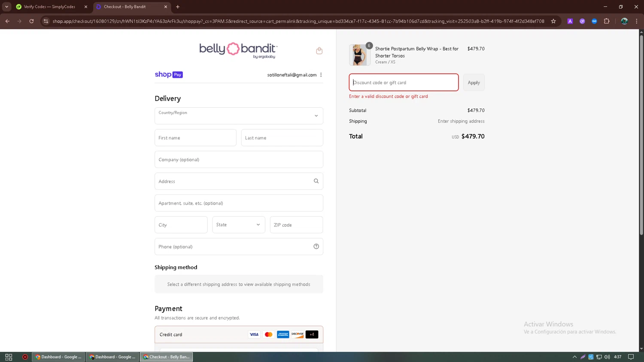The height and width of the screenshot is (362, 644).
Task: Click the red record icon in taskbar
Action: click(x=25, y=357)
